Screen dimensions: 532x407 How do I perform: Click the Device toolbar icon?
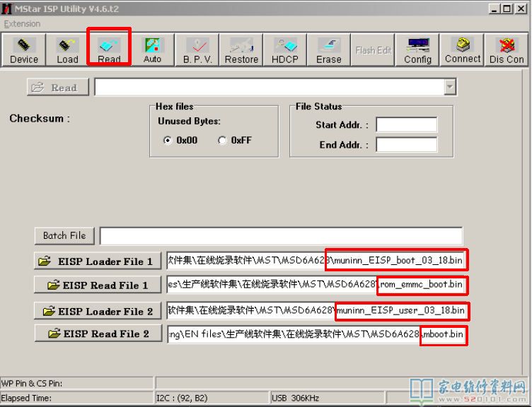pyautogui.click(x=23, y=50)
